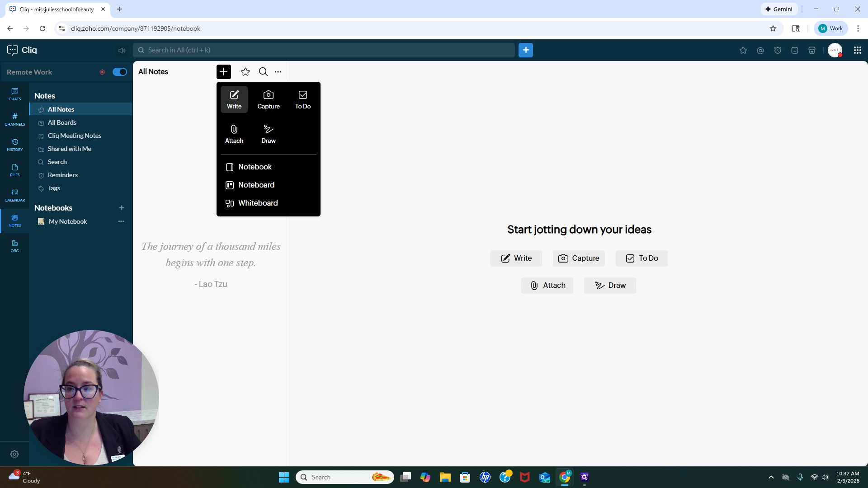Screen dimensions: 868x488
Task: Go to Channels in left sidebar
Action: tap(15, 119)
